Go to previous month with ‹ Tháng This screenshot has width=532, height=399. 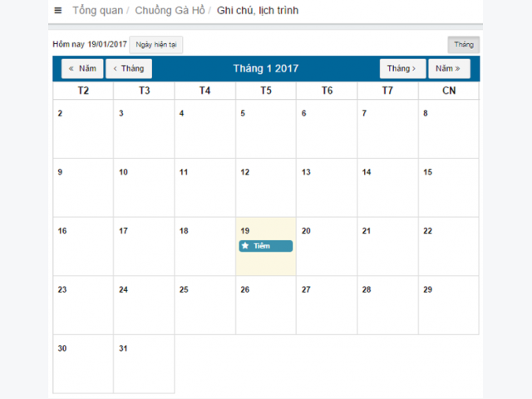[x=129, y=68]
